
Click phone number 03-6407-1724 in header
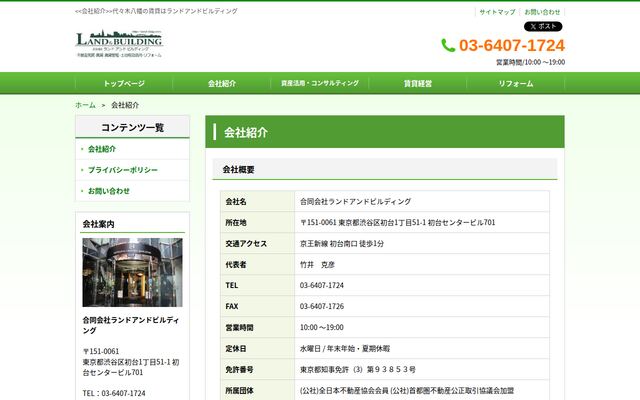coord(512,45)
